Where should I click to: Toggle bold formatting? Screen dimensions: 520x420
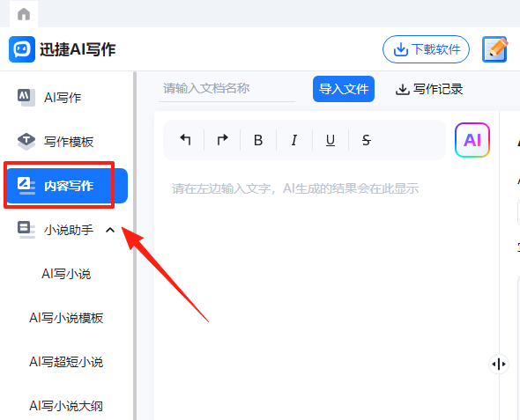click(258, 140)
